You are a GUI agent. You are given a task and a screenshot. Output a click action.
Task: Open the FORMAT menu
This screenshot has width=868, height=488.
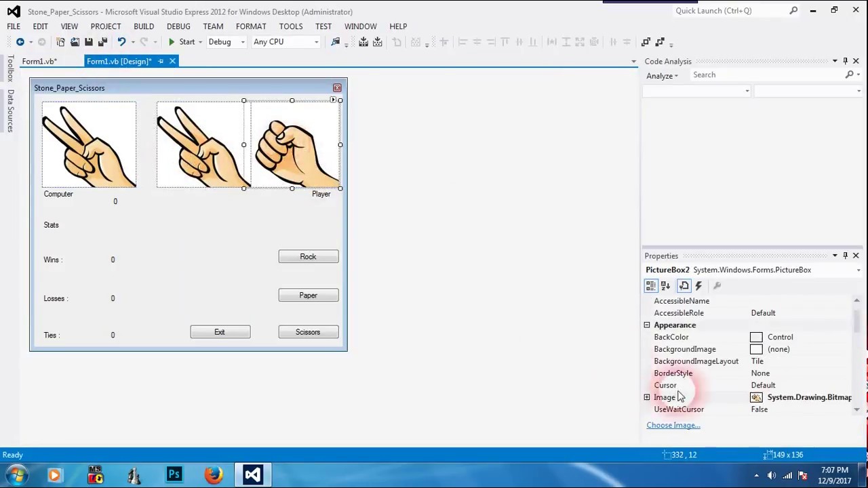251,26
